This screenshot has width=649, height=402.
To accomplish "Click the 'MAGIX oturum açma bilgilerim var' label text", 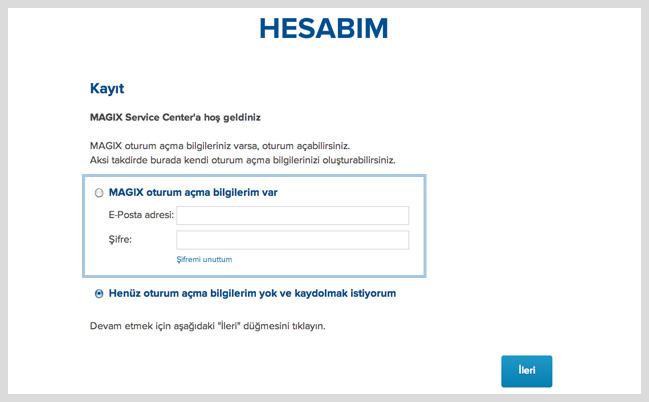I will 193,193.
